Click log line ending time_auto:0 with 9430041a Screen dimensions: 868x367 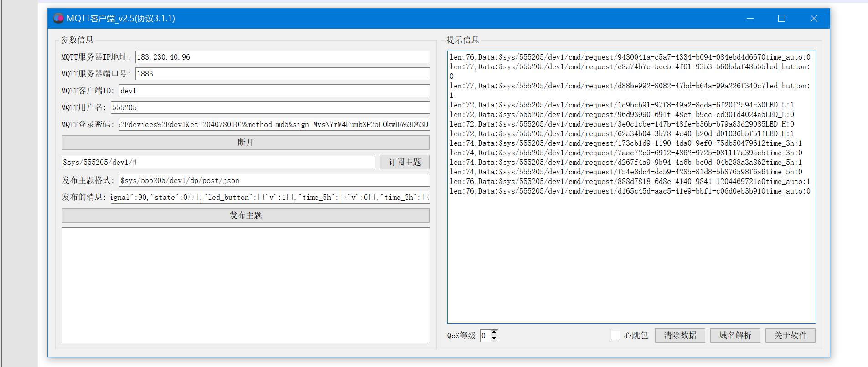click(x=630, y=57)
